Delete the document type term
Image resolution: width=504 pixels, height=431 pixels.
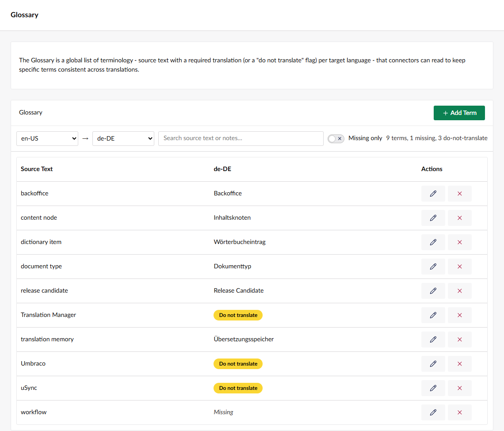pyautogui.click(x=460, y=267)
